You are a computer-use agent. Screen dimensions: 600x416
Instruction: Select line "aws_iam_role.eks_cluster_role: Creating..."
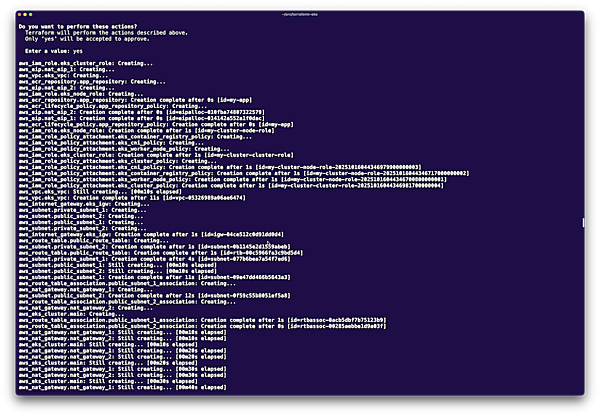(x=86, y=64)
